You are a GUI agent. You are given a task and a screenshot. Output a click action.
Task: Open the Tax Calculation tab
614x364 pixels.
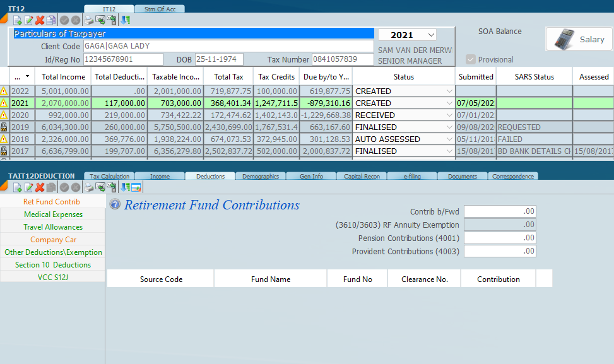pos(109,177)
